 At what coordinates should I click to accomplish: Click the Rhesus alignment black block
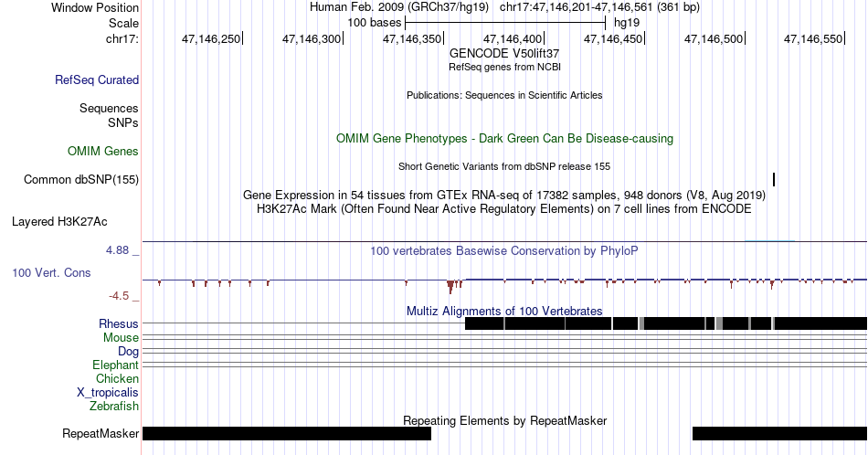pos(666,323)
